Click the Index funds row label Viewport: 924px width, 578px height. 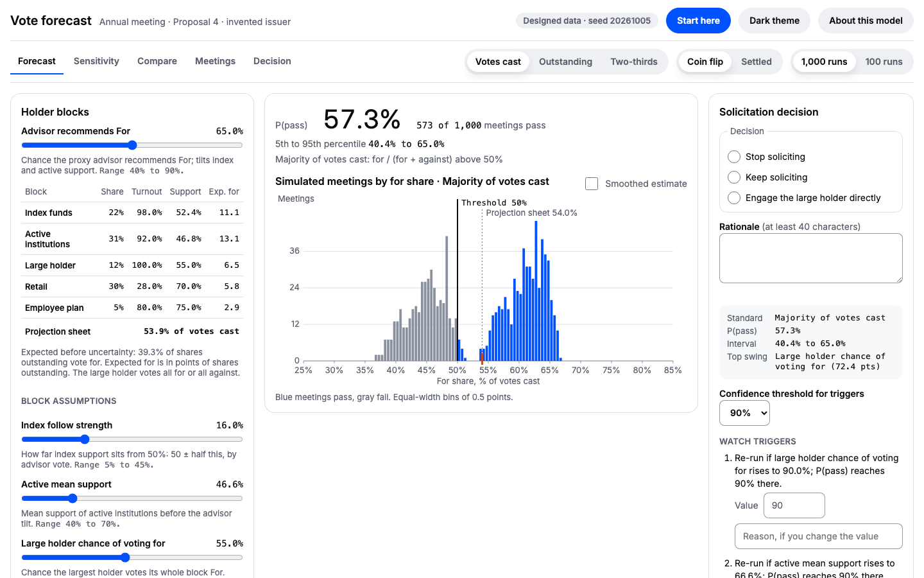click(x=49, y=213)
